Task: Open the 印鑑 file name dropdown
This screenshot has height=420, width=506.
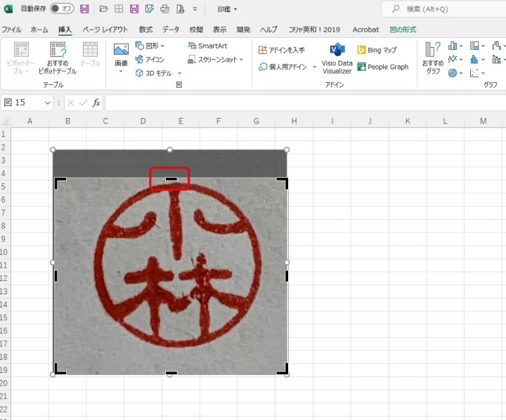Action: click(x=227, y=9)
